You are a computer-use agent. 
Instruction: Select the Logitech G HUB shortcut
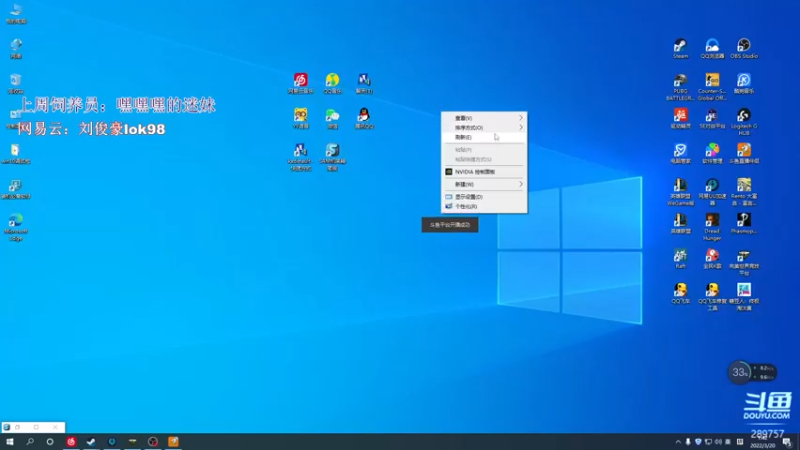[x=744, y=122]
